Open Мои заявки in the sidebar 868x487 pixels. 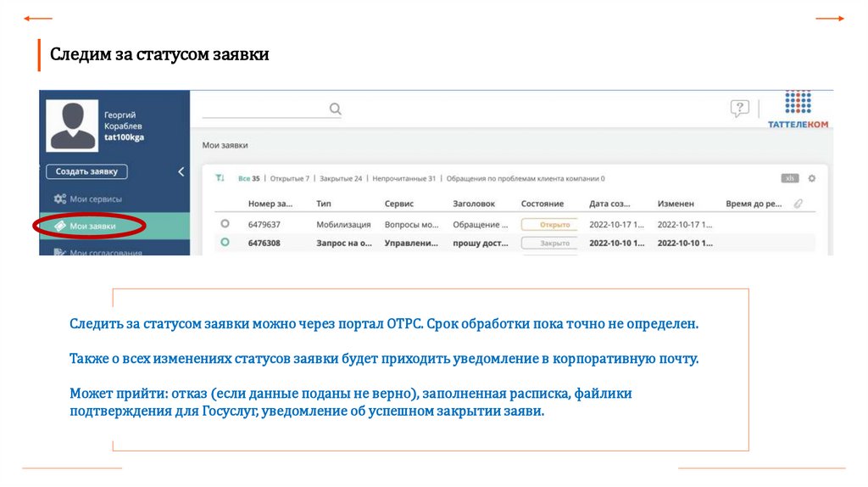[92, 226]
